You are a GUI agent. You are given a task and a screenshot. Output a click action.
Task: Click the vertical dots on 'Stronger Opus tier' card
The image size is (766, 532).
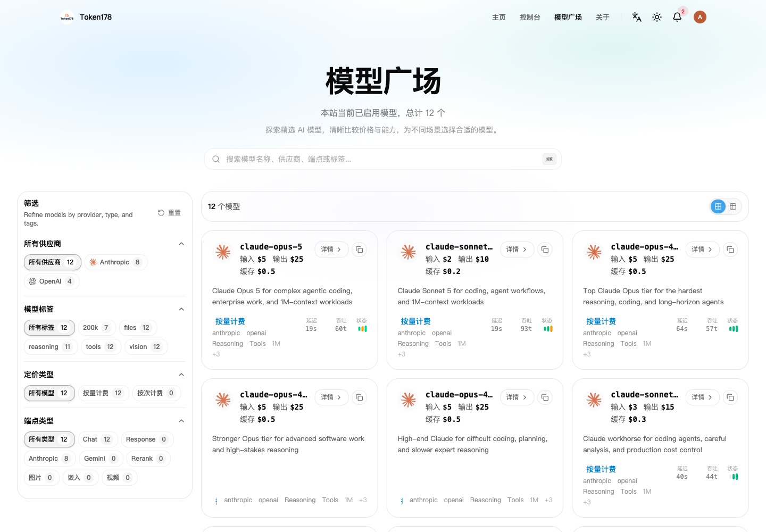click(216, 501)
